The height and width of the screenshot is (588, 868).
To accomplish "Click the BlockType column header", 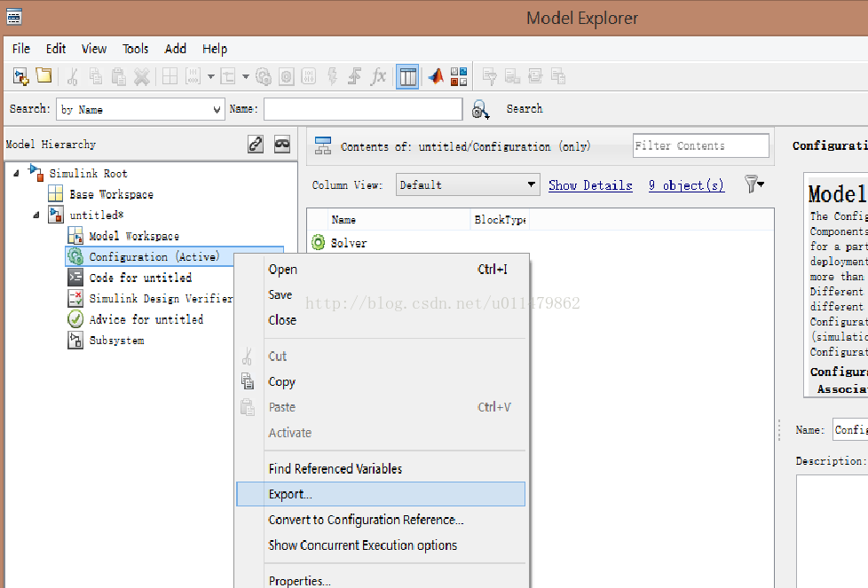I will [500, 220].
